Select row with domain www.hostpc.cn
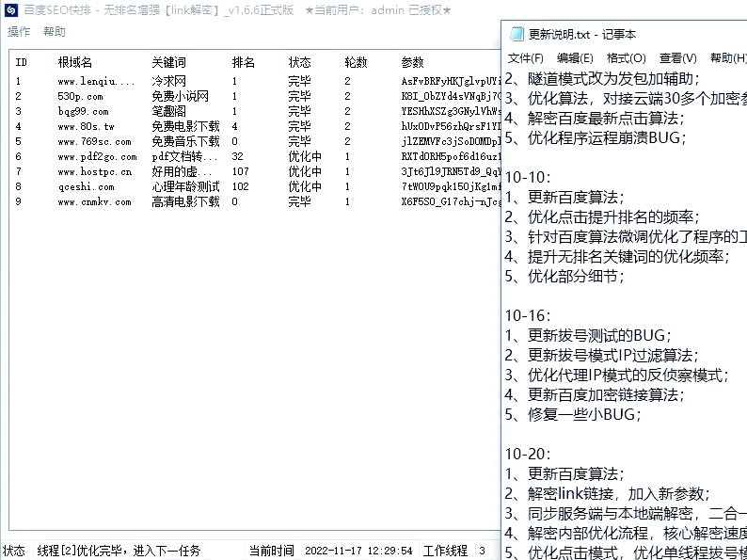747x560 pixels. click(x=255, y=171)
